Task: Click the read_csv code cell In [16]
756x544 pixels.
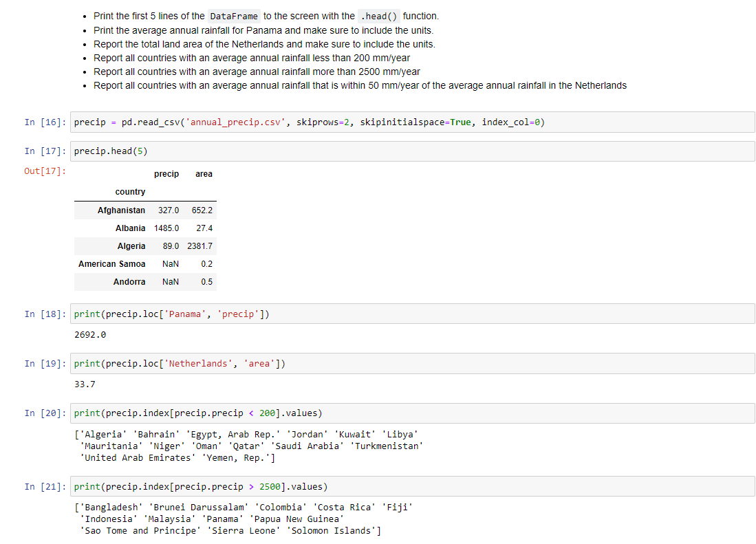Action: coord(412,122)
